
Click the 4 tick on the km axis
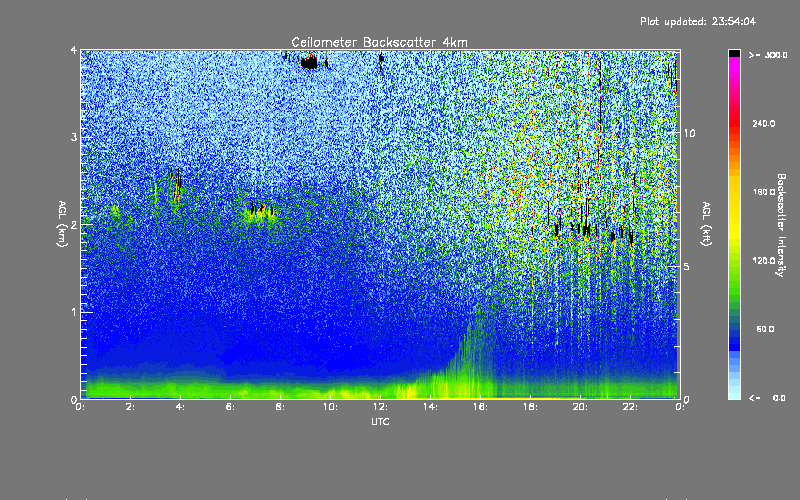click(x=74, y=51)
